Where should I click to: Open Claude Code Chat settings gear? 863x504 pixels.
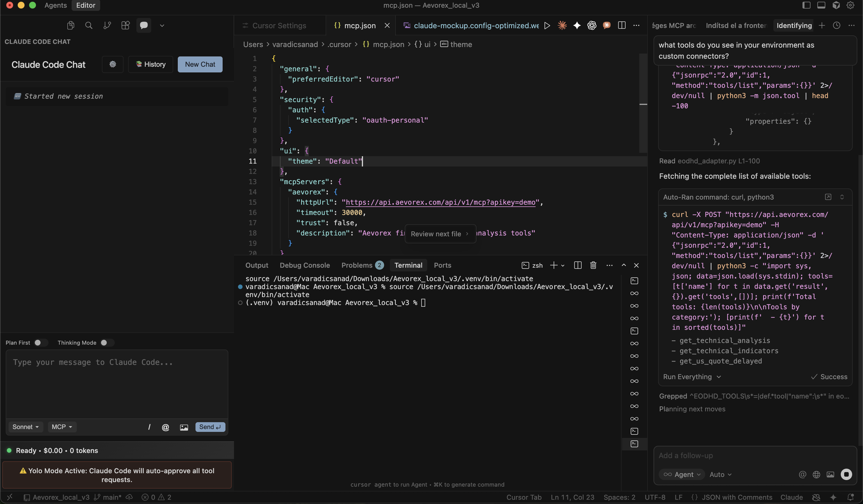(x=112, y=64)
